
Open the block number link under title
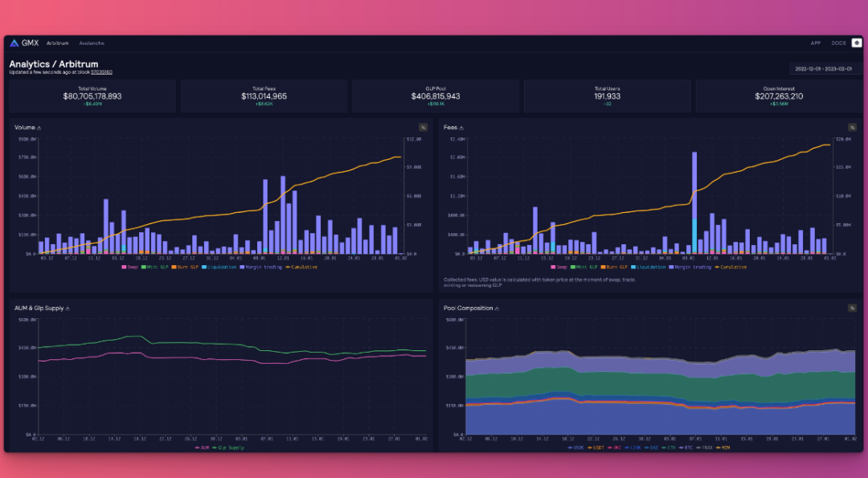coord(101,72)
